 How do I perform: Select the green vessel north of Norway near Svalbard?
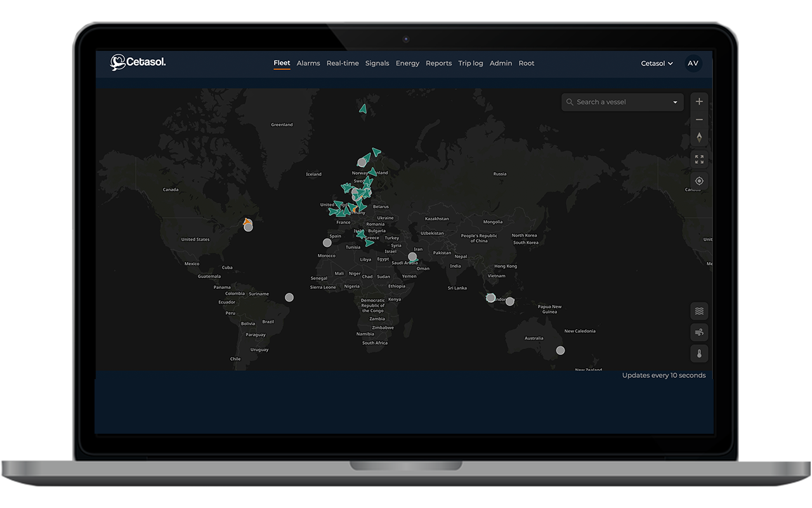(363, 109)
